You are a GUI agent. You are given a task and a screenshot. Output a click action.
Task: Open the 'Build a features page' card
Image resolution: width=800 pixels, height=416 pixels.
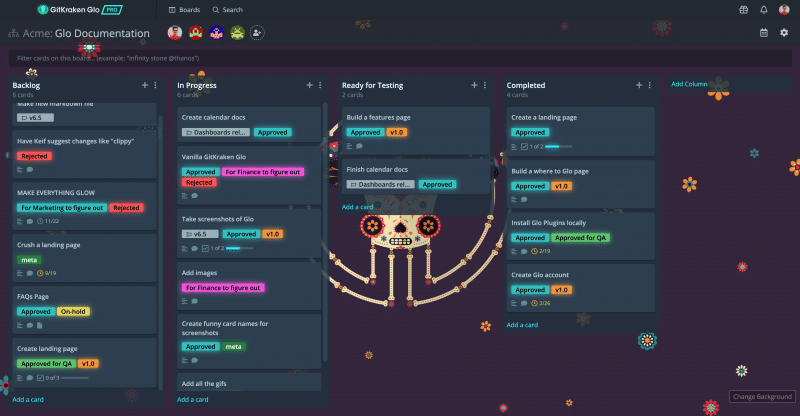coord(415,131)
